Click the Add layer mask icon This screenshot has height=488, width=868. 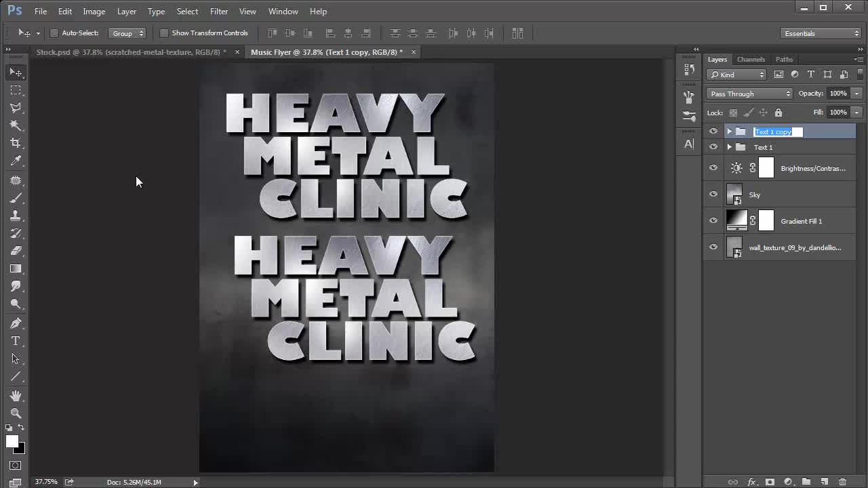[769, 481]
